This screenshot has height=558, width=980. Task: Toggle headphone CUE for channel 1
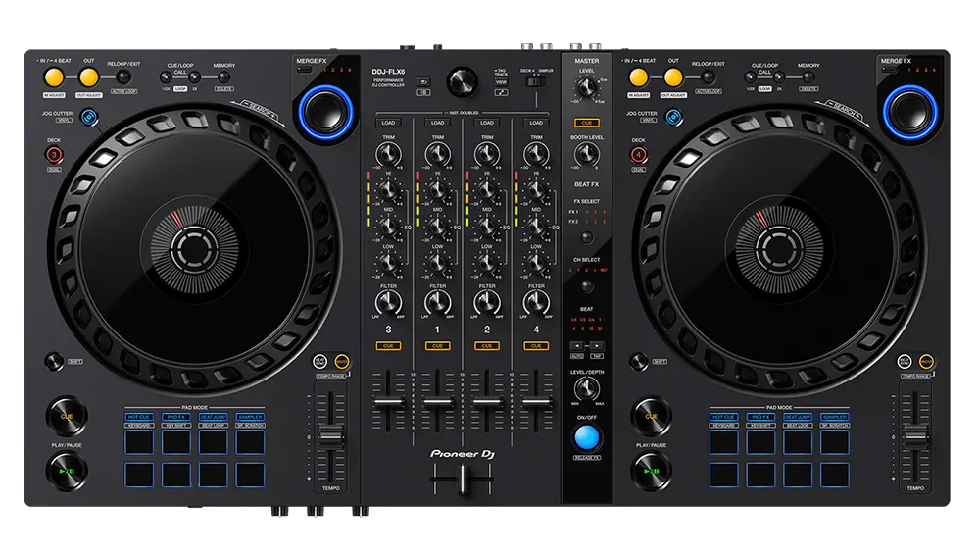pyautogui.click(x=437, y=345)
